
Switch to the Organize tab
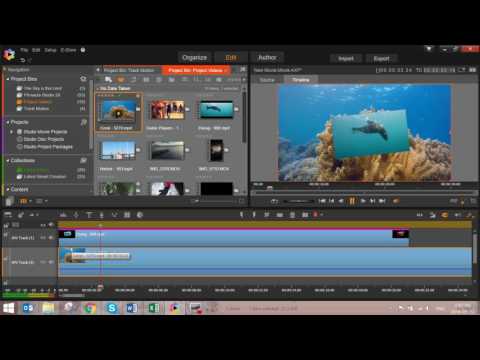(x=194, y=58)
